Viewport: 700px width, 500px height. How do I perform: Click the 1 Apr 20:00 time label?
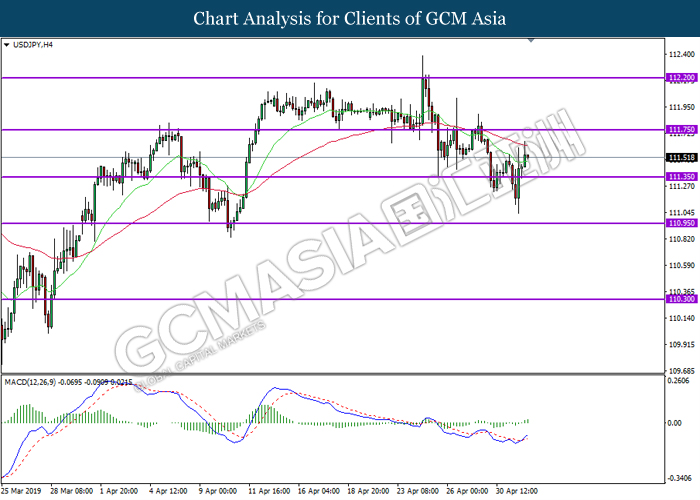click(119, 491)
